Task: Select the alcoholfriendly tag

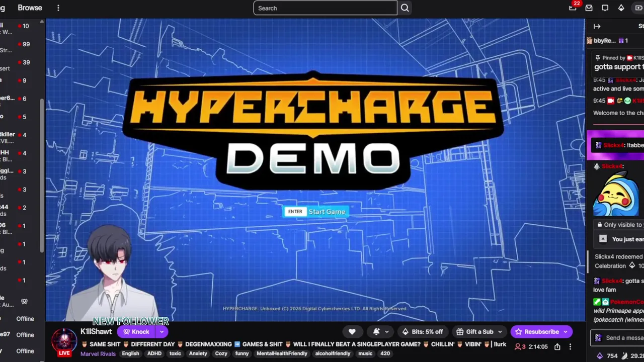Action: point(333,353)
